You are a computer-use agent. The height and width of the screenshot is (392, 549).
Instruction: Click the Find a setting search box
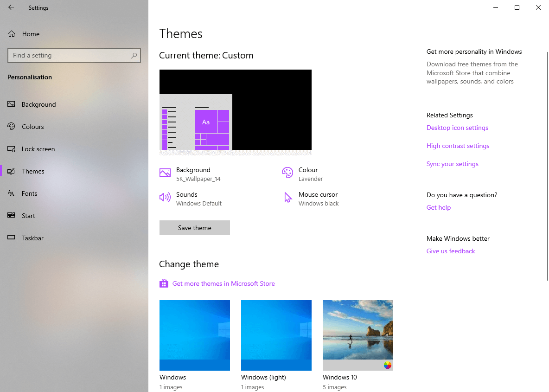click(74, 55)
